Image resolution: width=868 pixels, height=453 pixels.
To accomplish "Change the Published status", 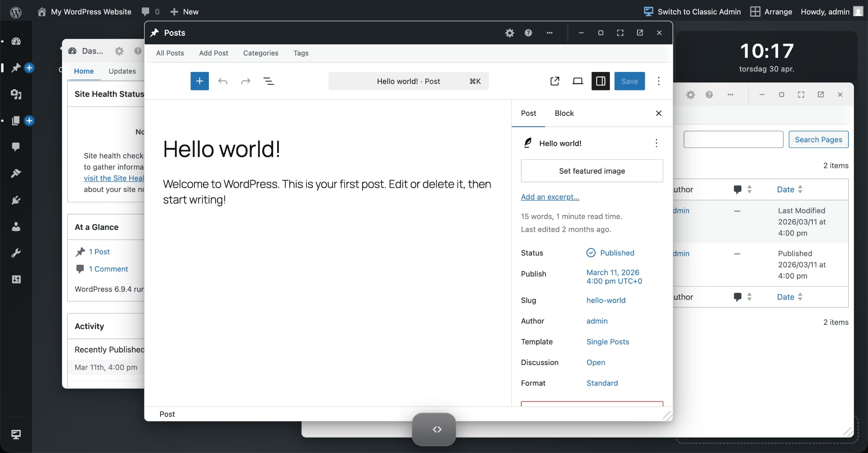I will (x=610, y=253).
